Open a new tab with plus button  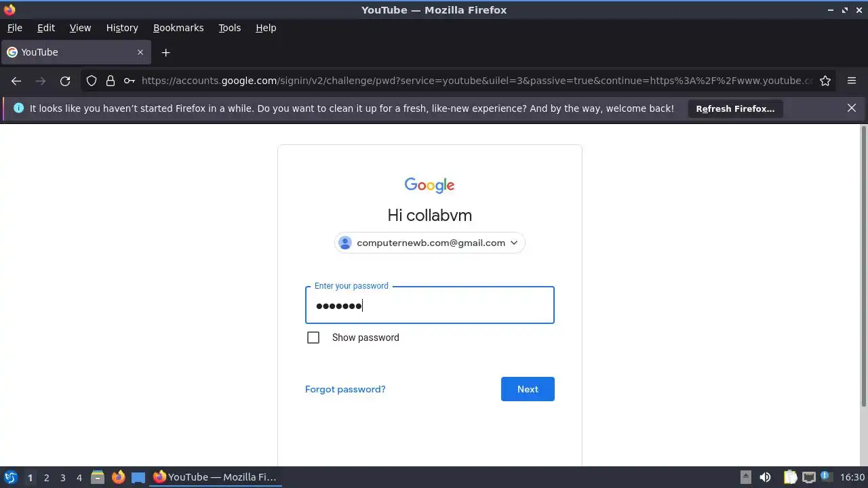(x=165, y=52)
